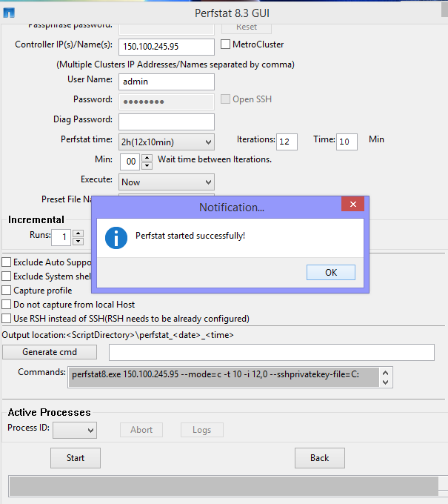Image resolution: width=448 pixels, height=504 pixels.
Task: Click the Reset button near passphrase
Action: pos(247,27)
